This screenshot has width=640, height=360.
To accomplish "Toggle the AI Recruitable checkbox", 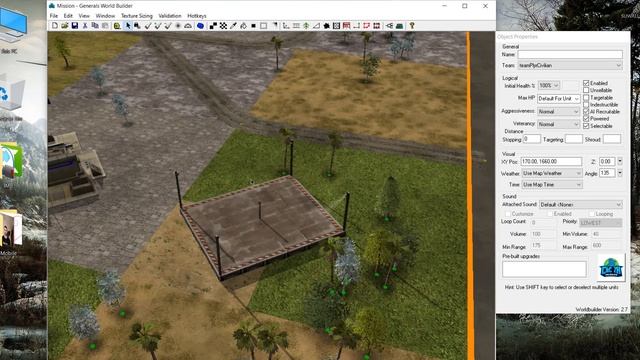I will point(586,111).
